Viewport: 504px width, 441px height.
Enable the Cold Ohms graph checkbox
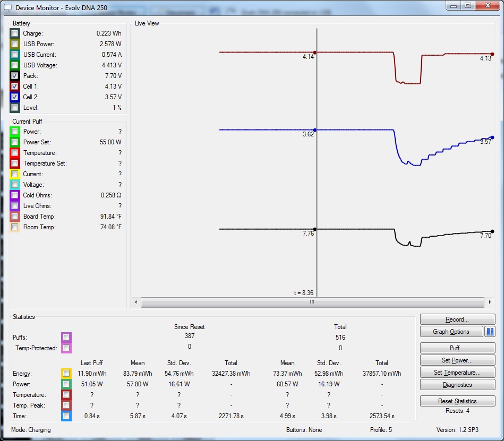tap(15, 195)
